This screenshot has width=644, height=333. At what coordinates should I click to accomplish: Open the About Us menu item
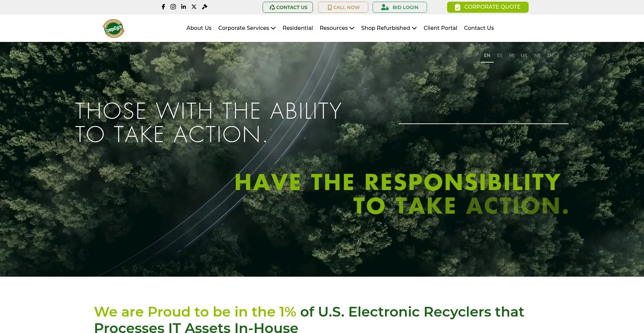pos(199,28)
